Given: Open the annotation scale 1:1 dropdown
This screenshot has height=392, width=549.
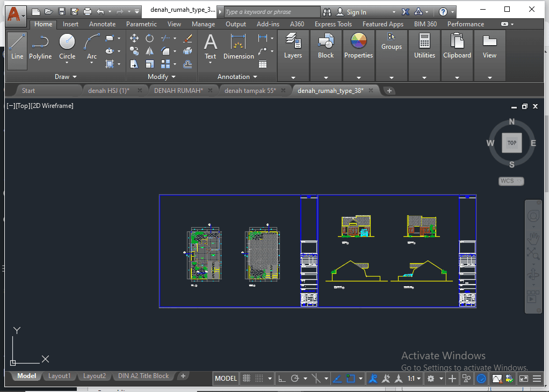Looking at the screenshot, I should coord(414,379).
